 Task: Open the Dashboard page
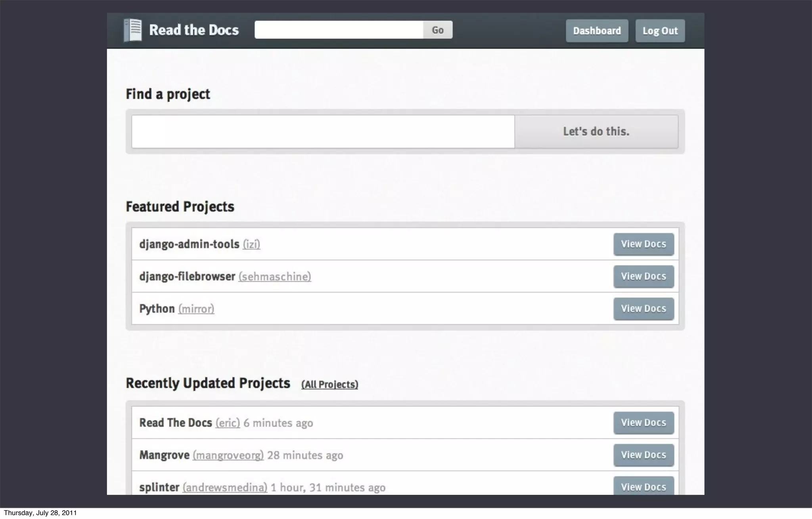coord(597,31)
